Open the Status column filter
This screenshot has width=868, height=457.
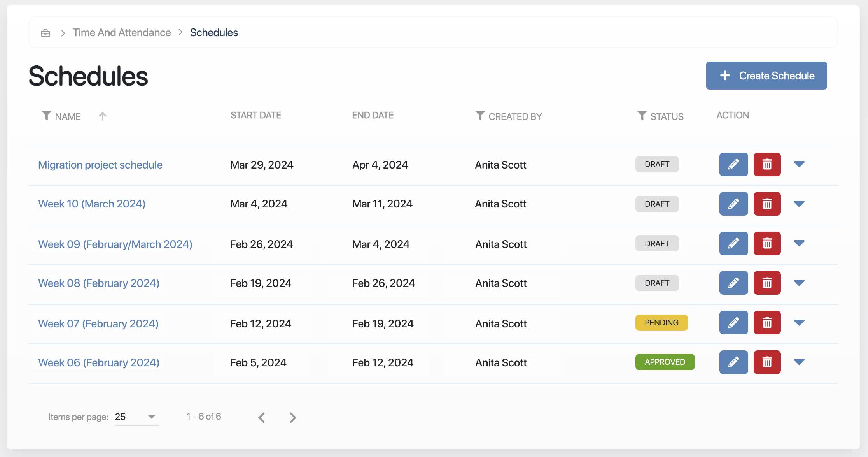642,116
